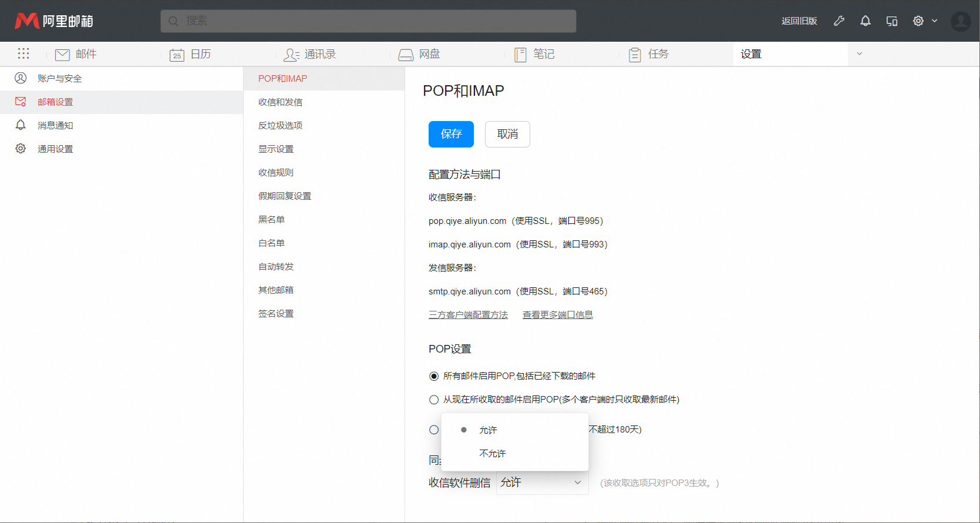This screenshot has width=980, height=523.
Task: Open the 三方客户端配置方法 link
Action: (468, 315)
